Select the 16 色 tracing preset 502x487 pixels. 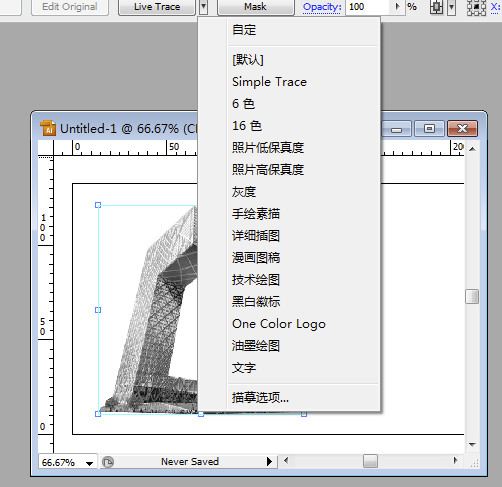point(247,126)
